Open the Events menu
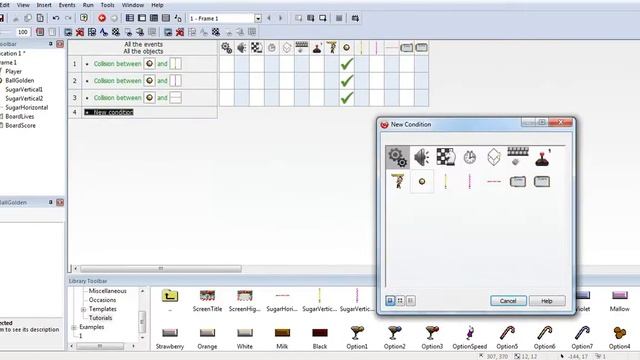 (x=67, y=5)
